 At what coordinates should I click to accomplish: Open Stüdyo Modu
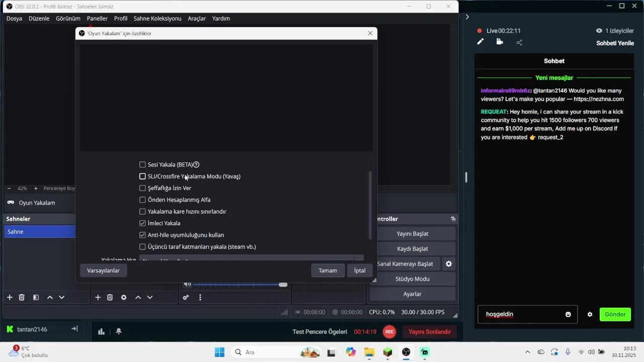413,279
